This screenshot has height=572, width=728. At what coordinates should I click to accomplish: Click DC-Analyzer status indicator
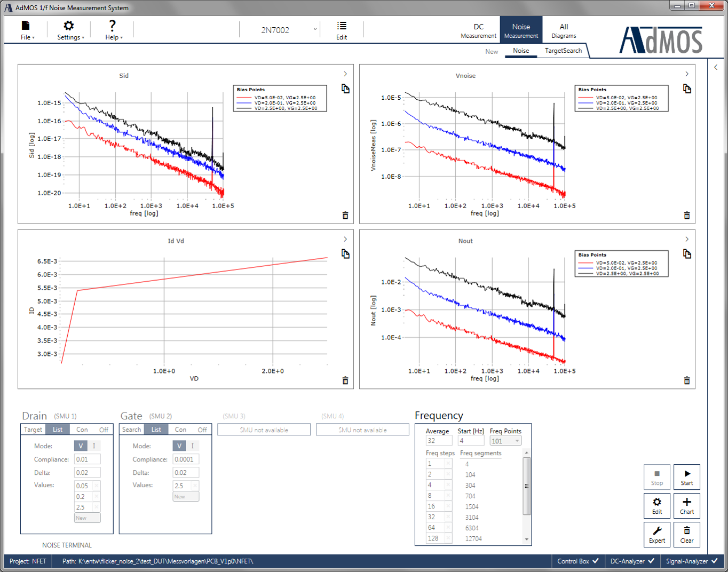click(x=632, y=561)
